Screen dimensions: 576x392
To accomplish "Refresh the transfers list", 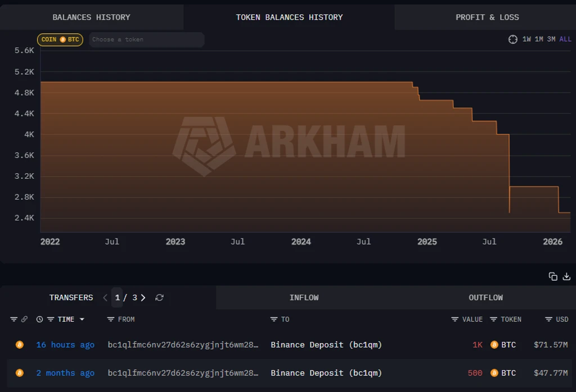I will pyautogui.click(x=159, y=298).
